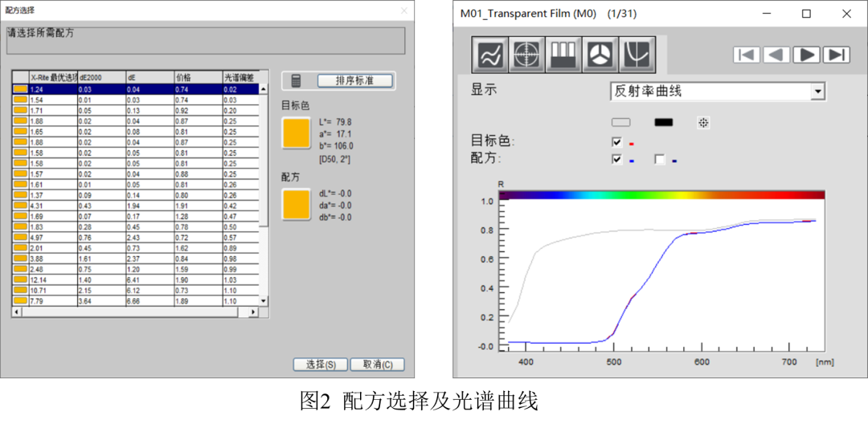This screenshot has width=868, height=428.
Task: Click the yellow chip in the 1.24 row
Action: click(20, 88)
